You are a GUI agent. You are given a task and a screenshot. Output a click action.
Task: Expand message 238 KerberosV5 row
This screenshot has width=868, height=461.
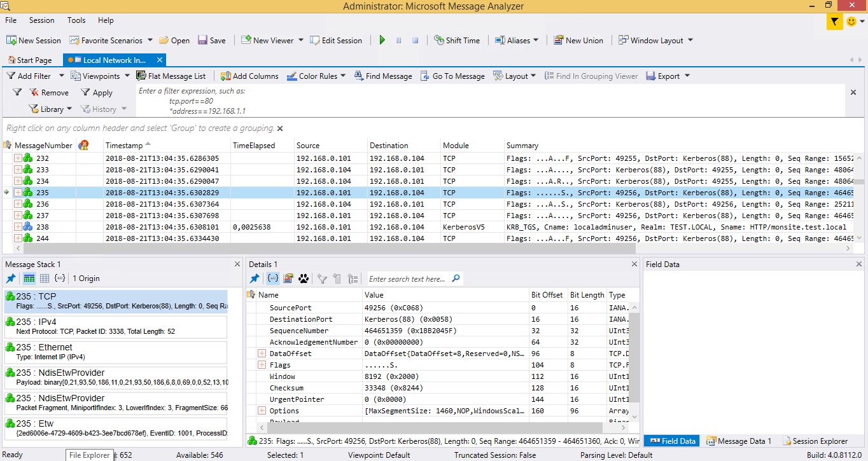click(x=18, y=227)
